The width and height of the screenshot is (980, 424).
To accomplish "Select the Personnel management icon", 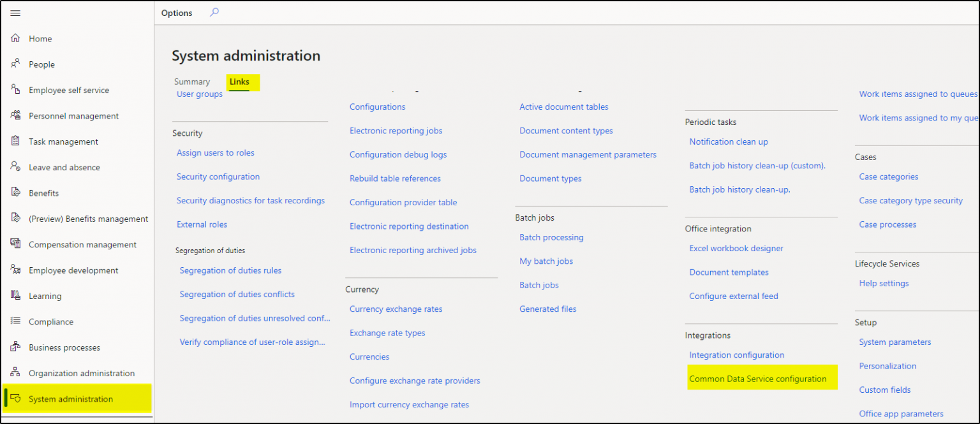I will 16,116.
